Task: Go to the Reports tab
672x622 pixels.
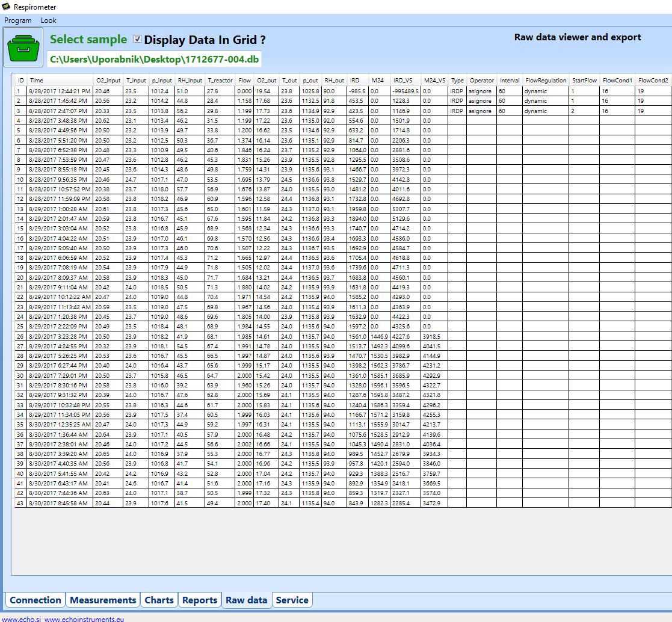Action: coord(199,600)
